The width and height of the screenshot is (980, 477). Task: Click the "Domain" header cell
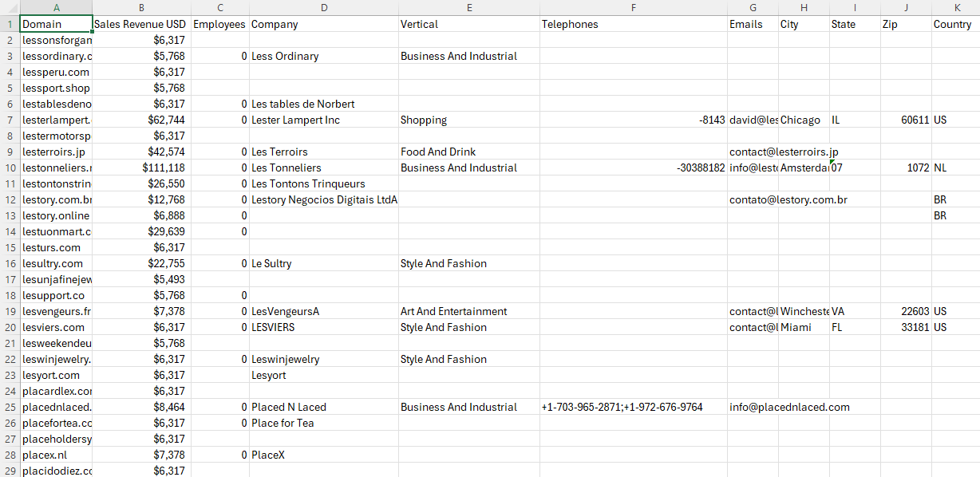pyautogui.click(x=56, y=24)
